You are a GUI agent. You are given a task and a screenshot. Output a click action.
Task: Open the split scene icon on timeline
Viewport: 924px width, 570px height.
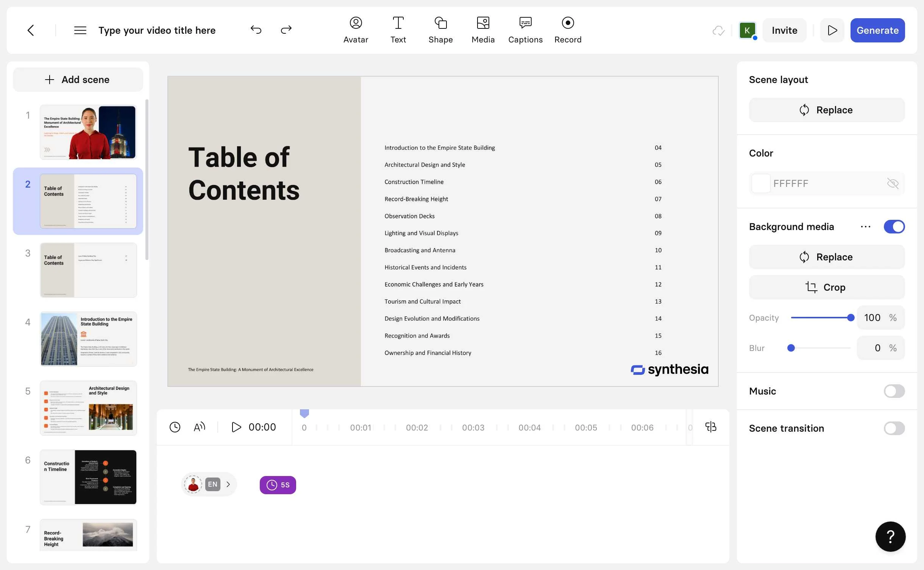coord(711,427)
